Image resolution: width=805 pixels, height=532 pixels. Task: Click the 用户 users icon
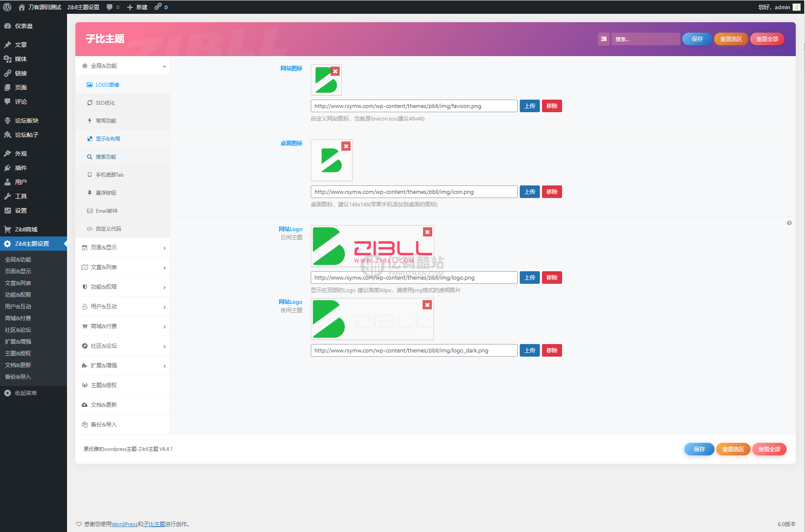click(x=9, y=182)
